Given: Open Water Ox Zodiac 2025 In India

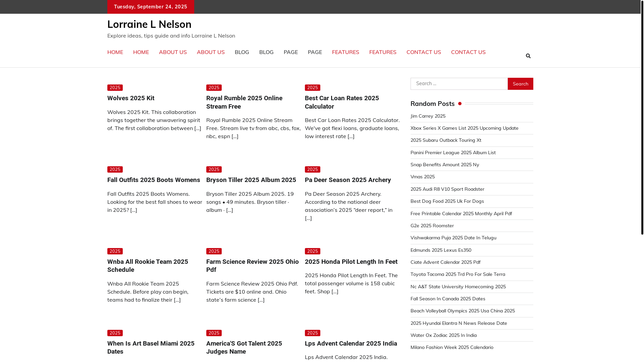Looking at the screenshot, I should (x=443, y=336).
